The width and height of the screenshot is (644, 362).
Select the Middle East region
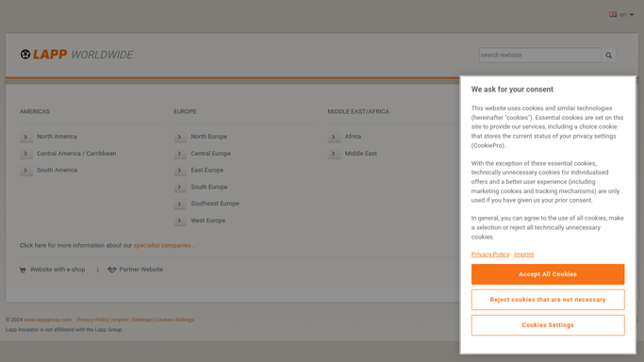pos(360,153)
